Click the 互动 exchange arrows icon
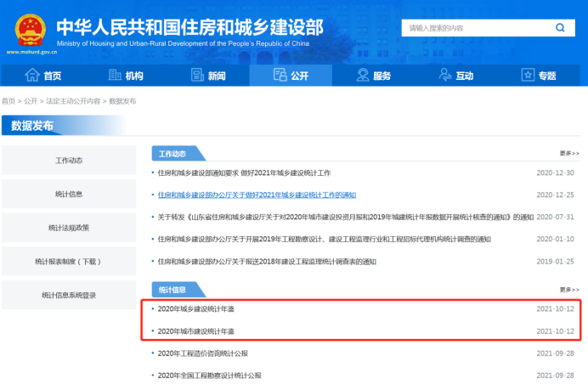 pos(444,76)
